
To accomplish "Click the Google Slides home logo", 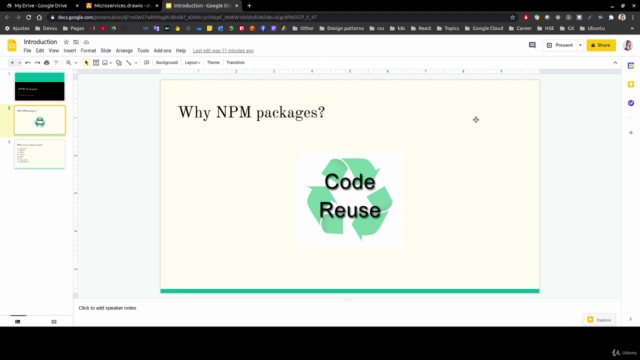I will click(12, 45).
